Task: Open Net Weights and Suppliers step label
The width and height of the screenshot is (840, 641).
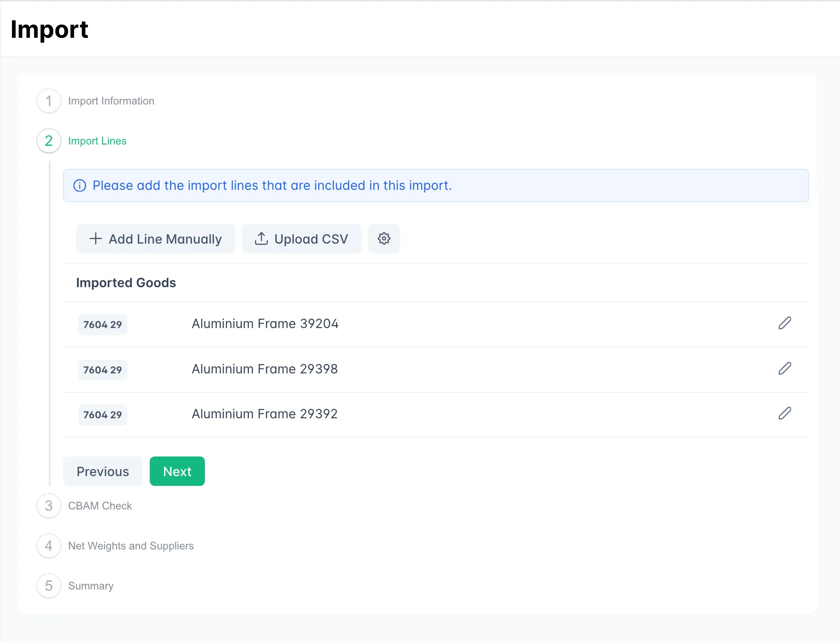Action: click(x=131, y=546)
